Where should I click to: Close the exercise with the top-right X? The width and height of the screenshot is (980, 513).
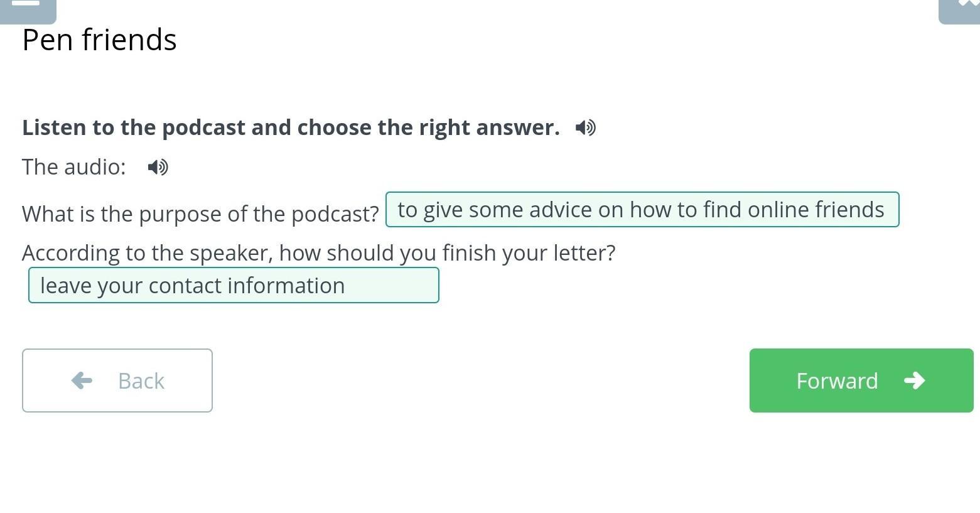pos(961,9)
